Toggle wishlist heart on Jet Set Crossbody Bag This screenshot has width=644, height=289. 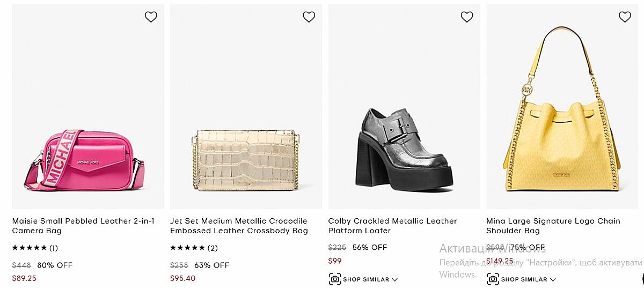[x=309, y=17]
